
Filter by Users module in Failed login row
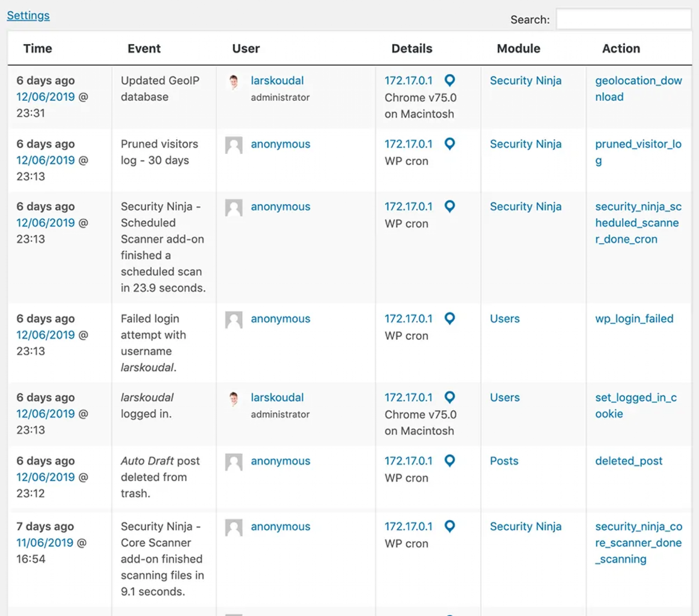(505, 319)
